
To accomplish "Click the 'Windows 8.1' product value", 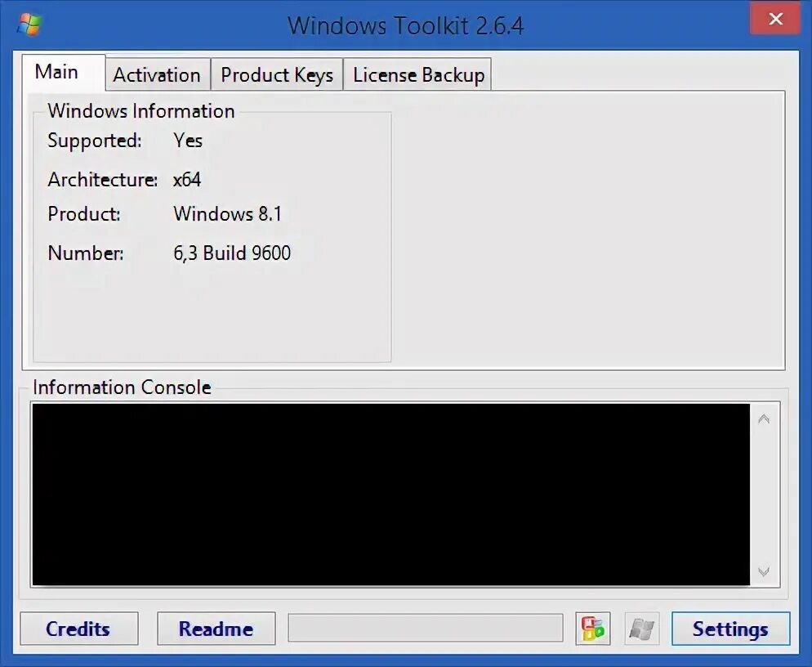I will tap(227, 213).
